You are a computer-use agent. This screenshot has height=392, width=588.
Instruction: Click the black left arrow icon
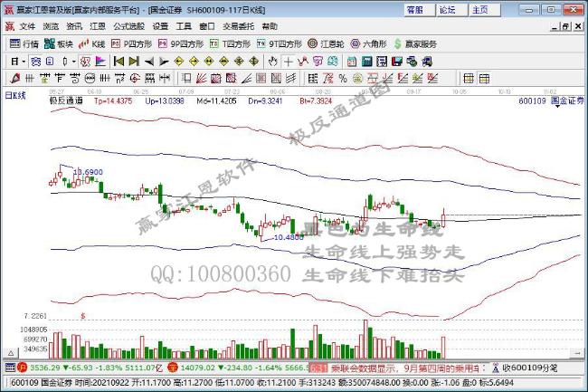point(149,62)
